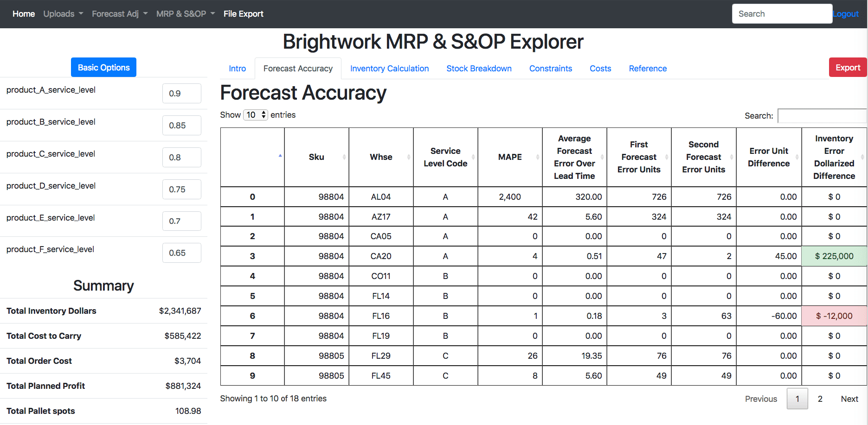868x425 pixels.
Task: Select the AL04 warehouse cell
Action: pos(381,197)
